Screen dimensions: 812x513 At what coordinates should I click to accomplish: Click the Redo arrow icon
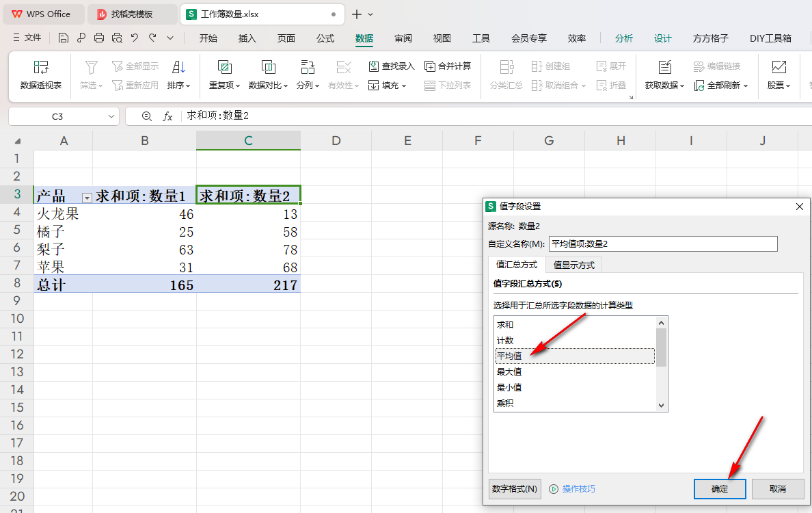(152, 38)
